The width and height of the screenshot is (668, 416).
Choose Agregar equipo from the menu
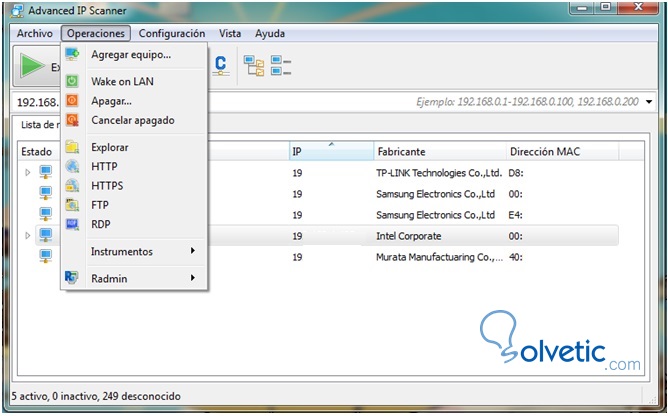[x=134, y=55]
